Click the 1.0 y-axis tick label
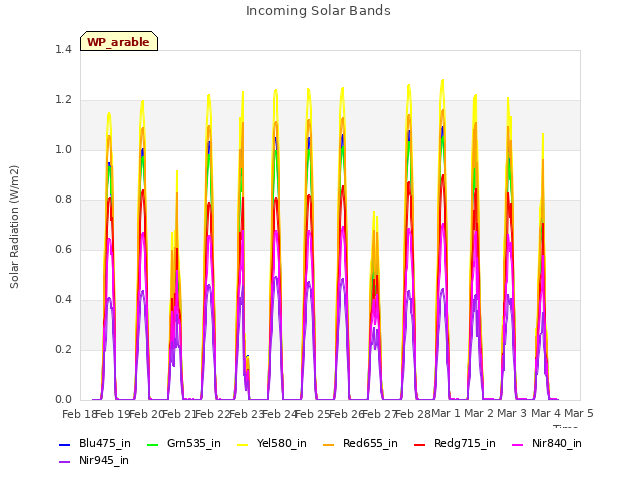The image size is (640, 480). pos(63,149)
